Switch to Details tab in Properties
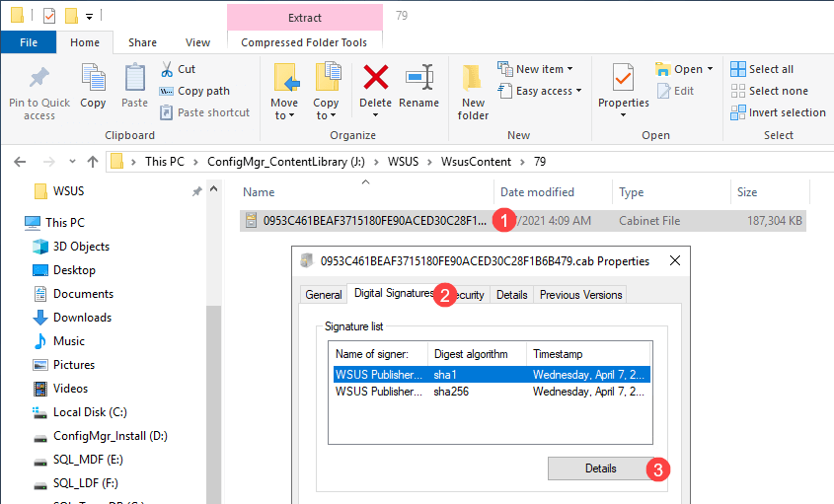The width and height of the screenshot is (834, 504). tap(511, 295)
